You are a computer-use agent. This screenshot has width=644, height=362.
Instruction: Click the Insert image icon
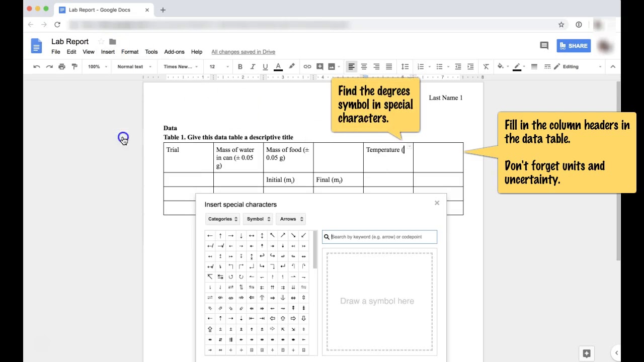coord(332,66)
